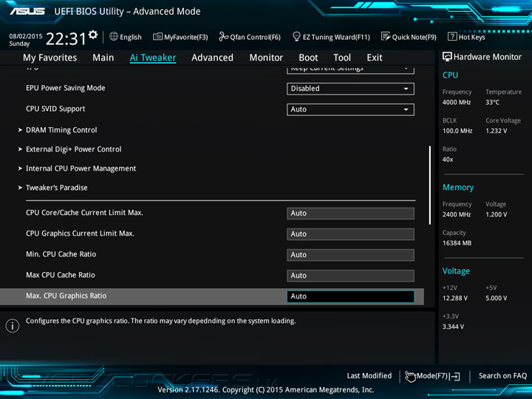
Task: Go to the Monitor tab
Action: tap(266, 58)
